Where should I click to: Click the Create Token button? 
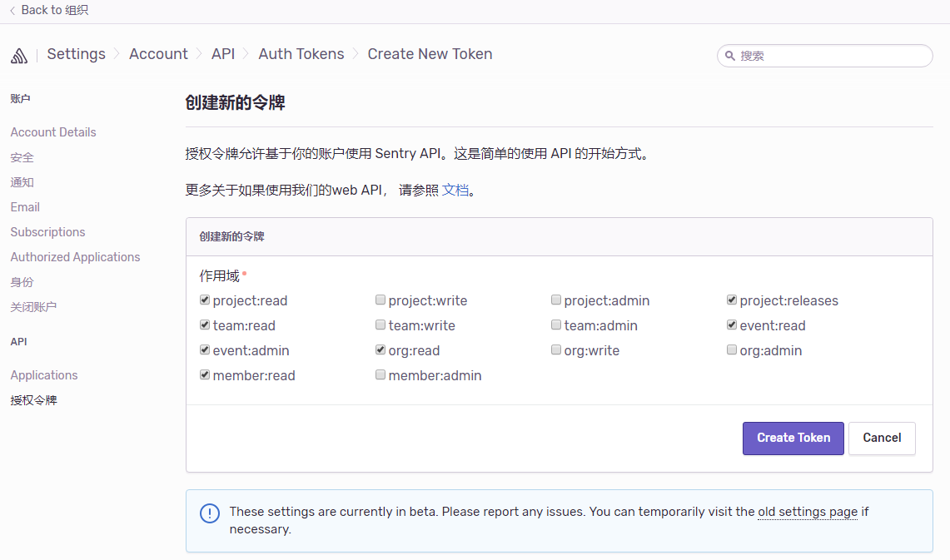(x=793, y=438)
